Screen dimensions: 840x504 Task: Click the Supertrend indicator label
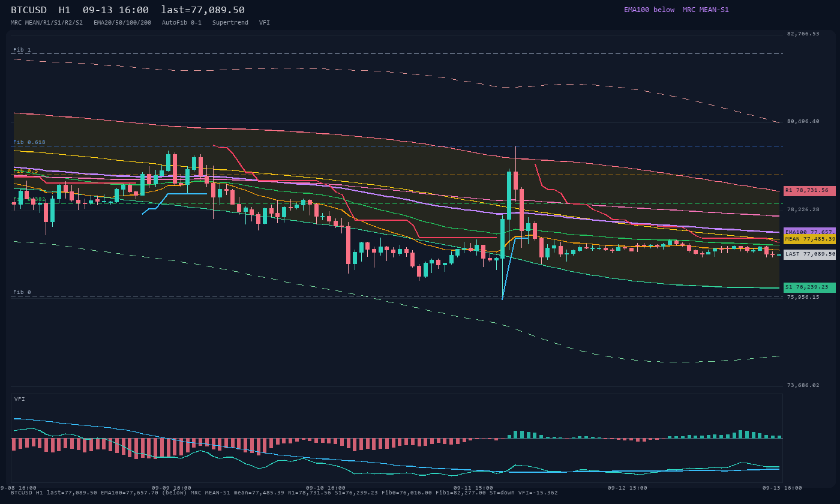click(230, 23)
